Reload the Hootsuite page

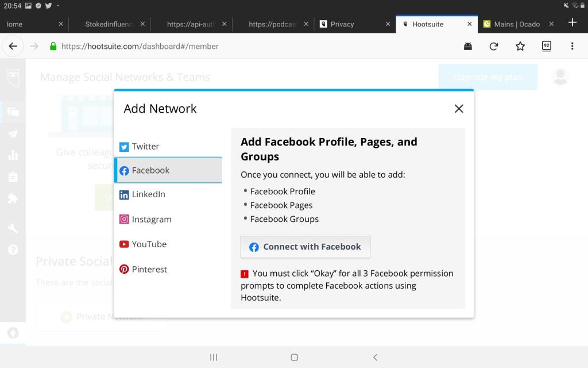tap(494, 46)
